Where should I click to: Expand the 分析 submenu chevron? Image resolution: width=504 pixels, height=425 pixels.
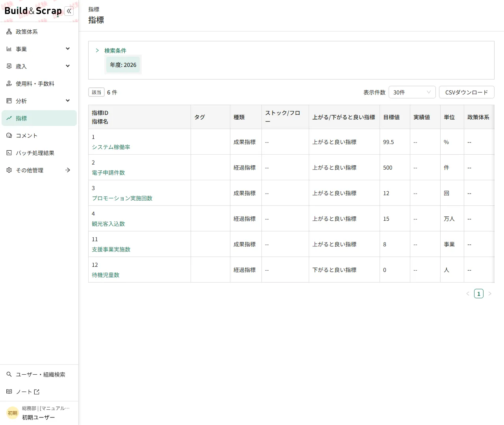click(68, 101)
